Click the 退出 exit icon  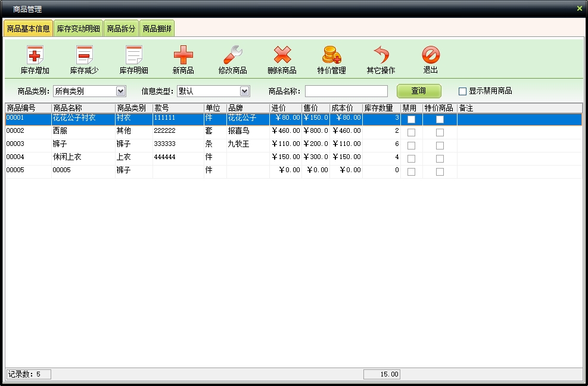click(430, 55)
